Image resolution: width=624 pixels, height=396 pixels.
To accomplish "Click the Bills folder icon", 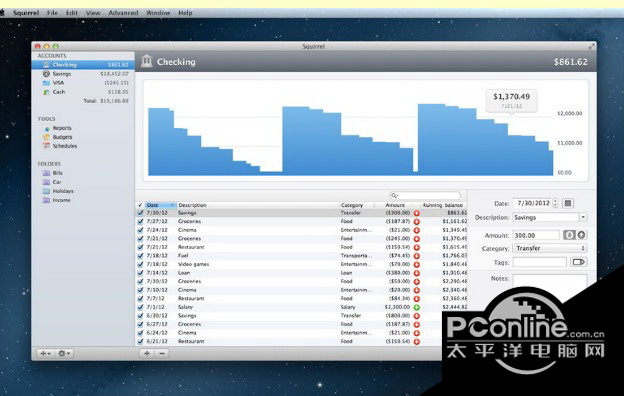I will pos(46,173).
